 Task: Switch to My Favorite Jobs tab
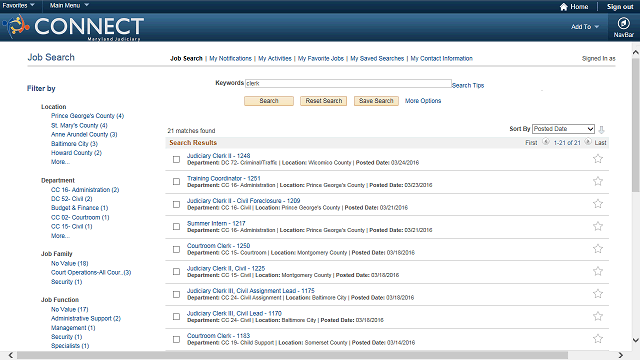(321, 58)
